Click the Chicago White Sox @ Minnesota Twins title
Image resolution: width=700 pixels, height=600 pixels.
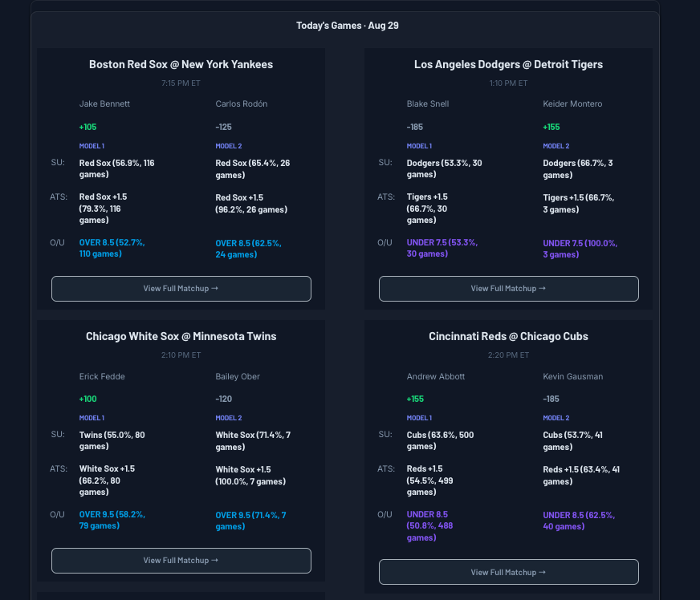pos(181,336)
